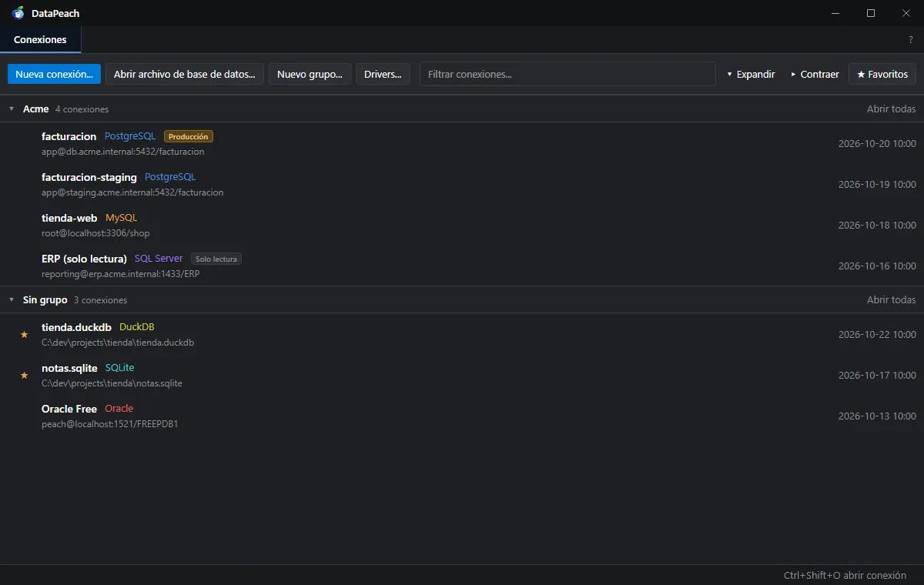
Task: Click the 2026-10-20 10:00 timestamp
Action: pos(877,144)
